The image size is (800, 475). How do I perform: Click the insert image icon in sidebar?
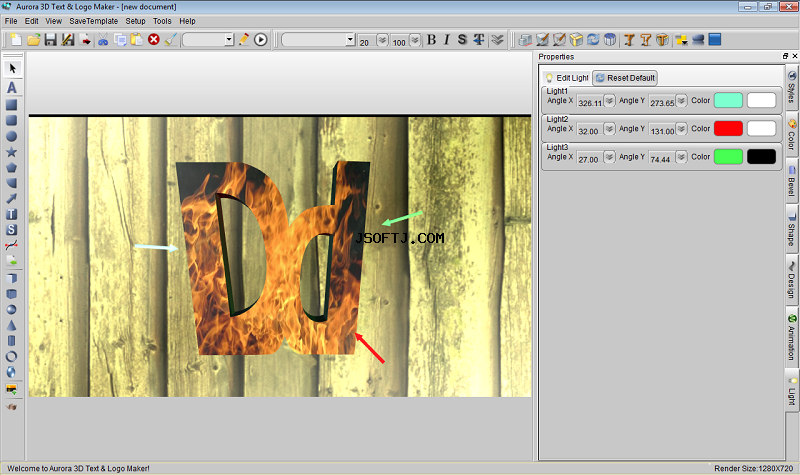(11, 390)
